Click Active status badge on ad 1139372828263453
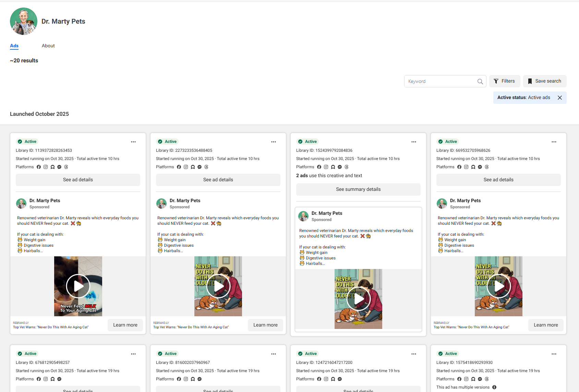The image size is (579, 392). click(x=27, y=142)
